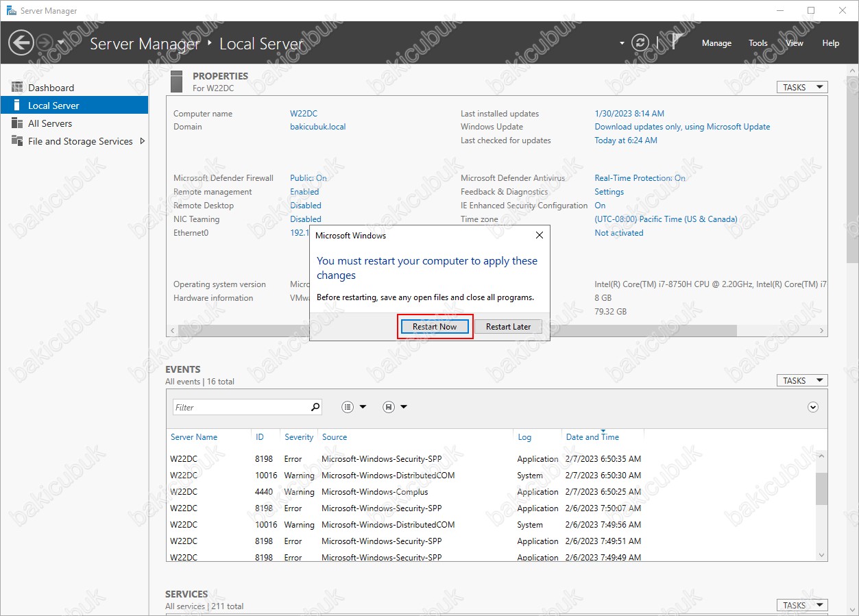Click the save query disk icon
Viewport: 859px width, 616px height.
pos(389,407)
